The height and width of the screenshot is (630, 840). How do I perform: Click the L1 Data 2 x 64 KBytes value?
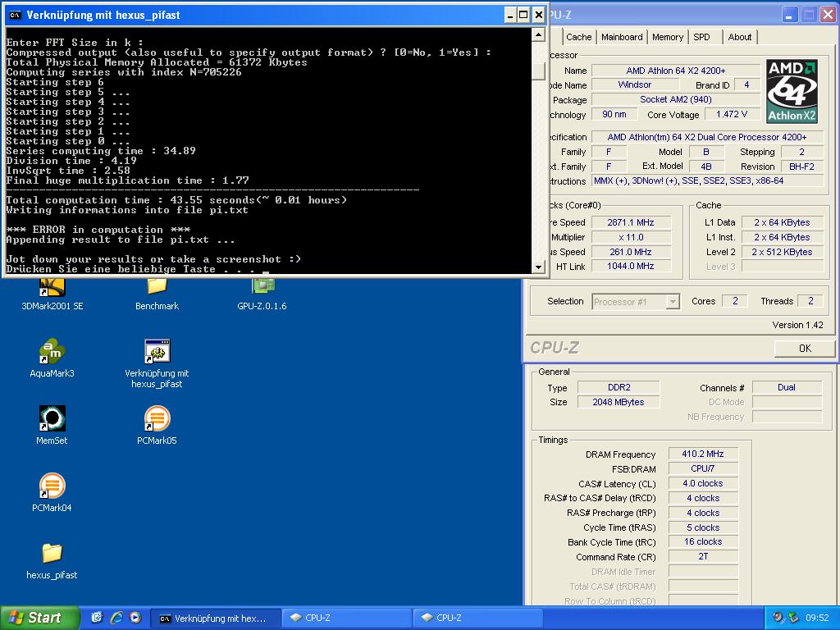tap(782, 222)
